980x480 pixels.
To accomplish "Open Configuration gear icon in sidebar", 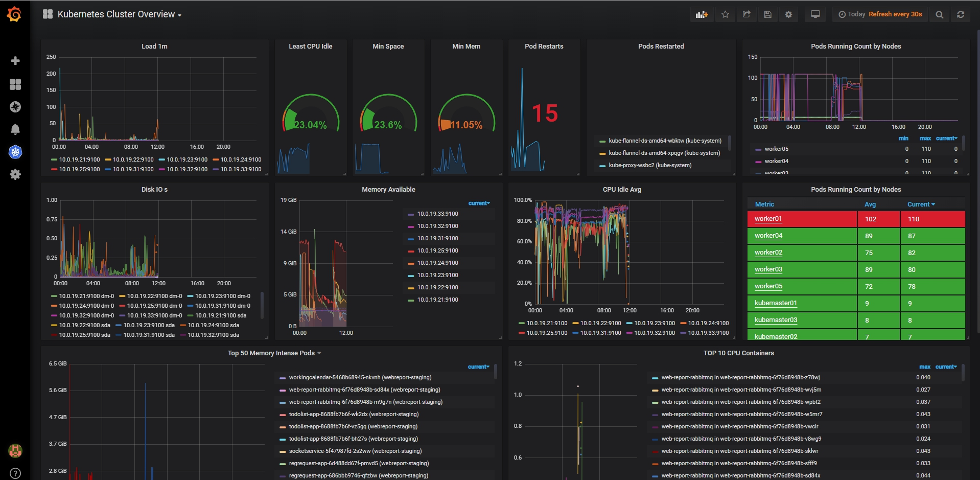I will point(15,174).
